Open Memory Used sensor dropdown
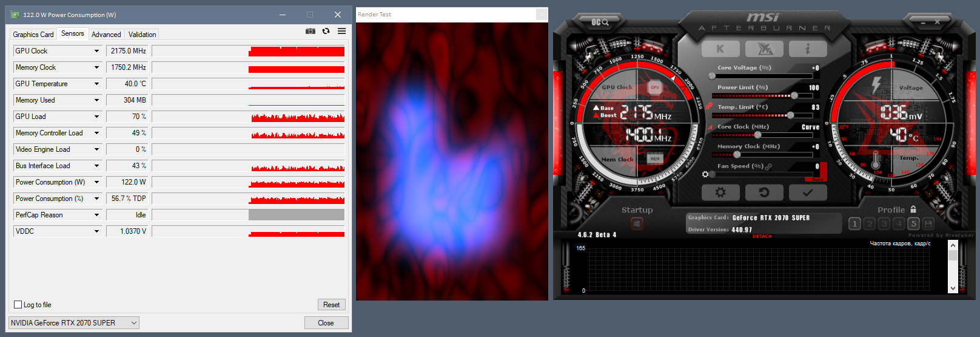980x337 pixels. pyautogui.click(x=96, y=100)
